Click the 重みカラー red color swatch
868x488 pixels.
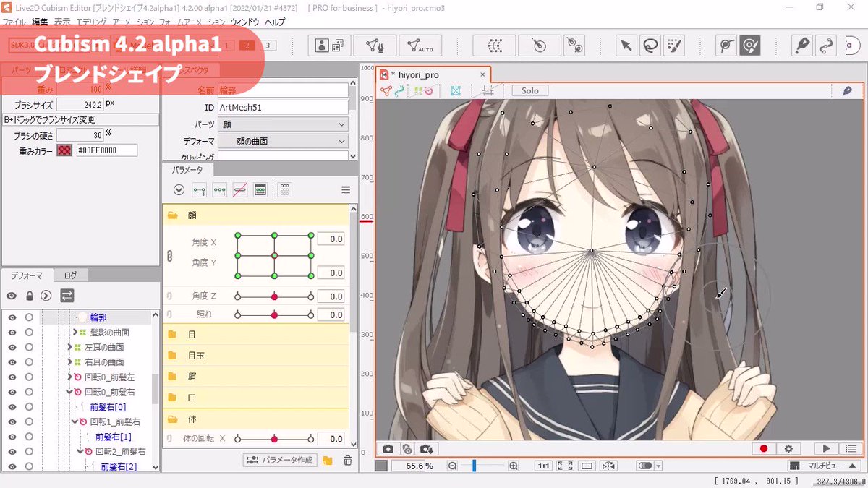[66, 150]
